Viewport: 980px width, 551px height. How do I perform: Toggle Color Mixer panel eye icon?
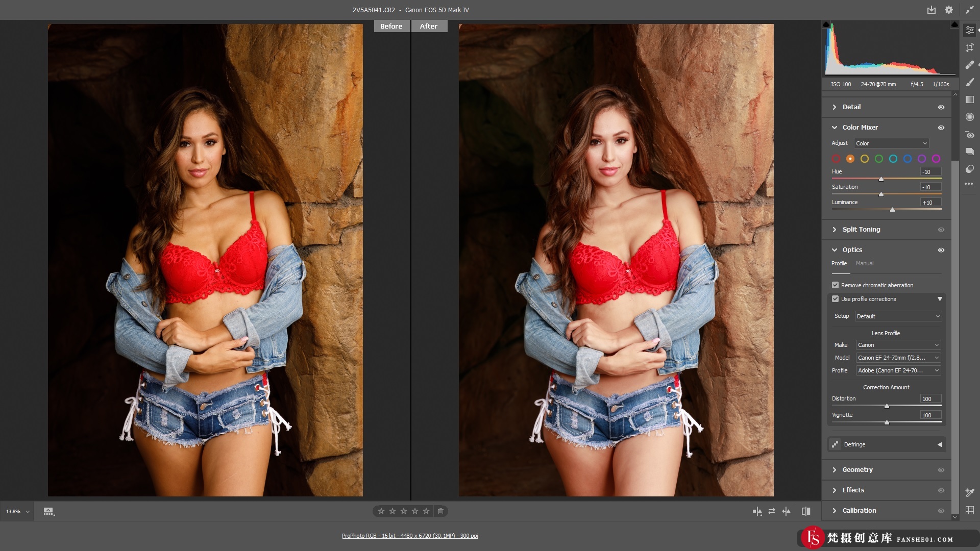pos(942,127)
